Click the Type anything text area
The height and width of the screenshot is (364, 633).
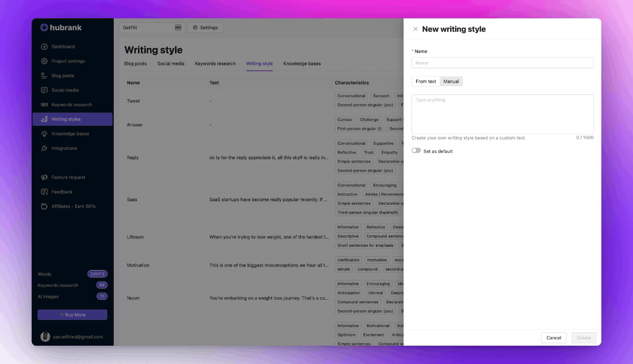[x=502, y=114]
